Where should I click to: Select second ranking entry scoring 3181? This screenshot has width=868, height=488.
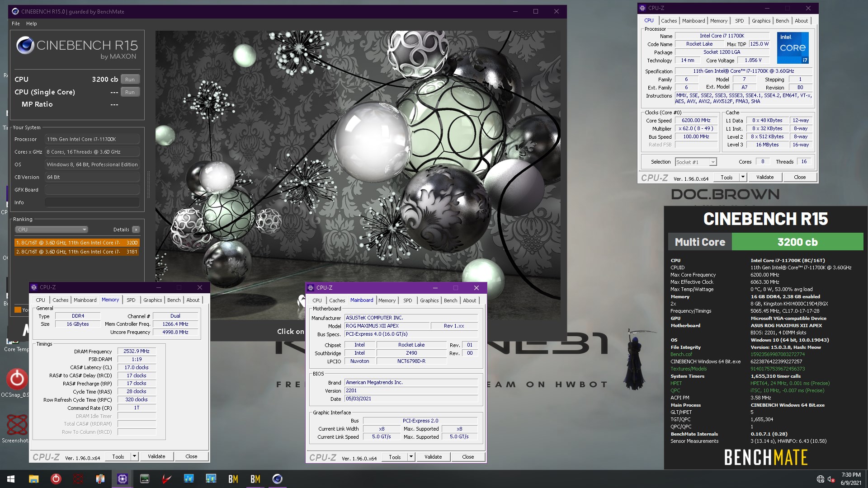point(77,252)
